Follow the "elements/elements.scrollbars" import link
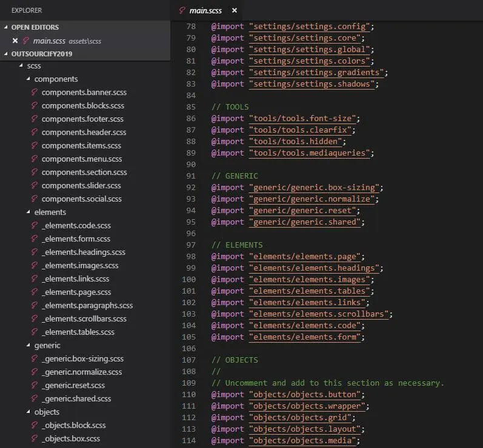This screenshot has height=448, width=483. (x=319, y=314)
